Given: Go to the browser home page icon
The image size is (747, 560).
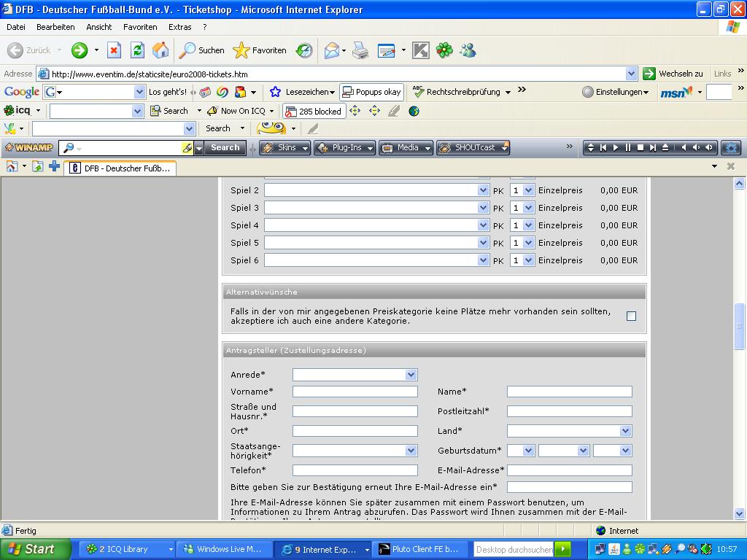Looking at the screenshot, I should click(160, 50).
